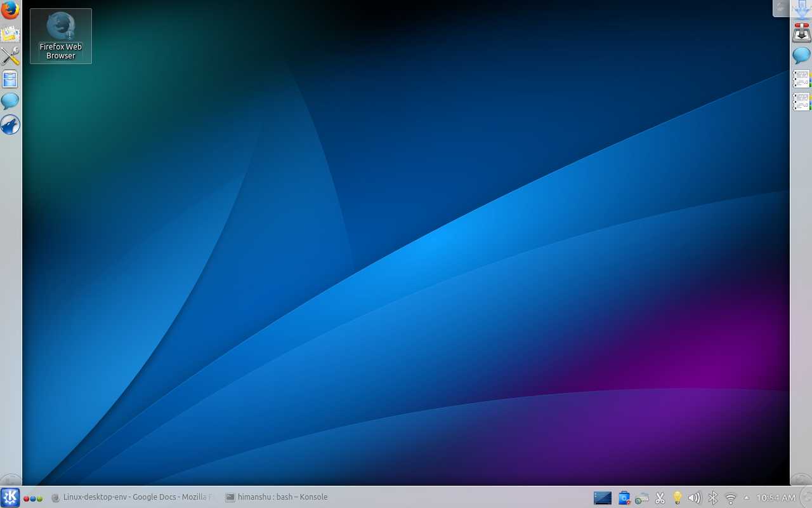Launch the blue wolf application icon
Viewport: 812px width, 508px height.
tap(10, 124)
